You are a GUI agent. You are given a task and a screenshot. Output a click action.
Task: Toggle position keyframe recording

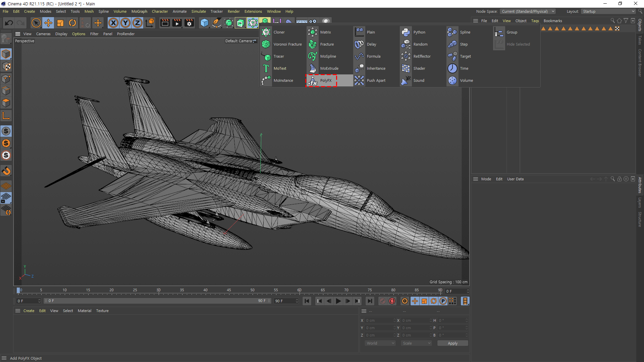(415, 301)
